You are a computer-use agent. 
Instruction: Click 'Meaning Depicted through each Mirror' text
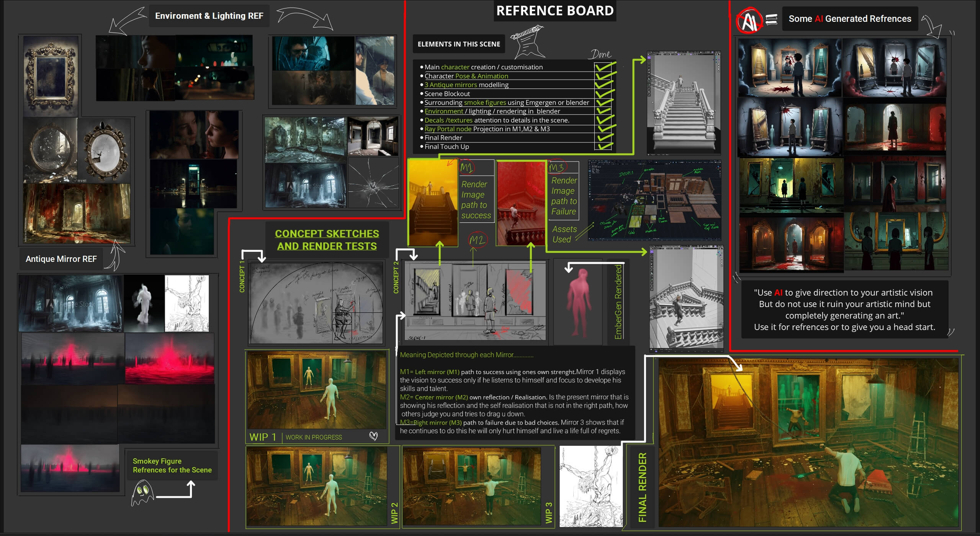(x=466, y=355)
